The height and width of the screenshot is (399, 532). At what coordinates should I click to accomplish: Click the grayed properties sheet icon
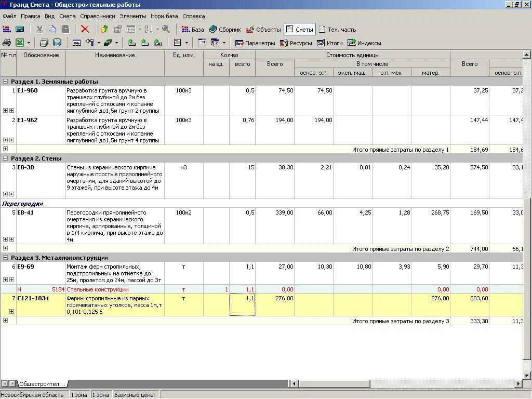pos(118,30)
